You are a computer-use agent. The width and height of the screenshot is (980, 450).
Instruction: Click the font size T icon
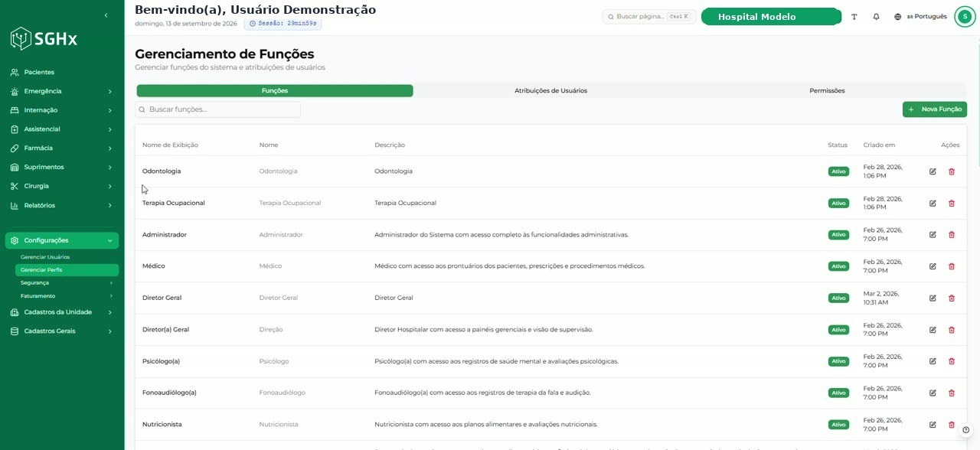coord(854,17)
